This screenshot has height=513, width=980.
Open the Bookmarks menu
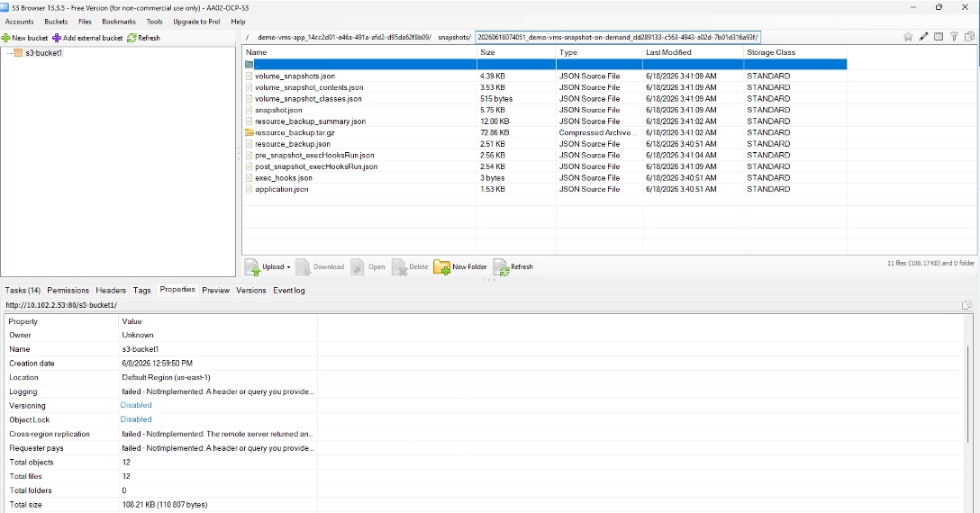pyautogui.click(x=119, y=22)
